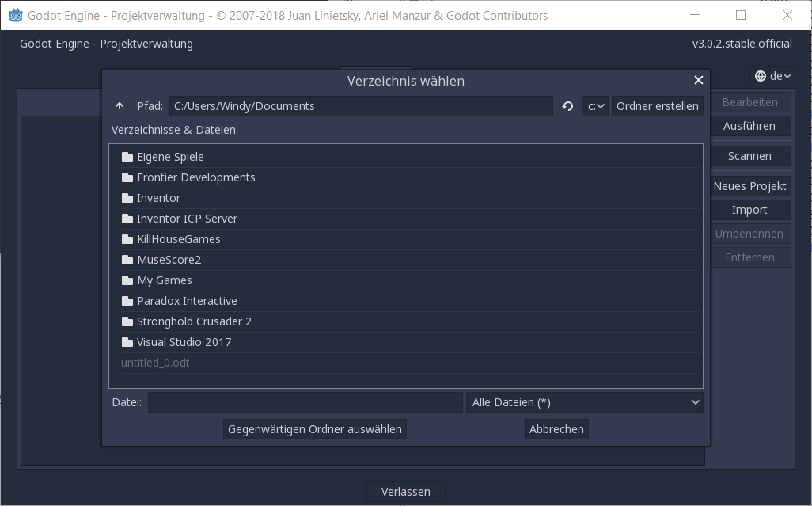This screenshot has height=506, width=812.
Task: Minimize the Godot Engine window
Action: click(695, 15)
